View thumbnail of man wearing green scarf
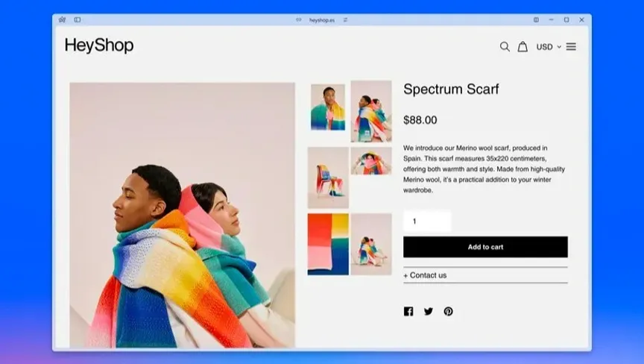The width and height of the screenshot is (644, 364). point(328,107)
